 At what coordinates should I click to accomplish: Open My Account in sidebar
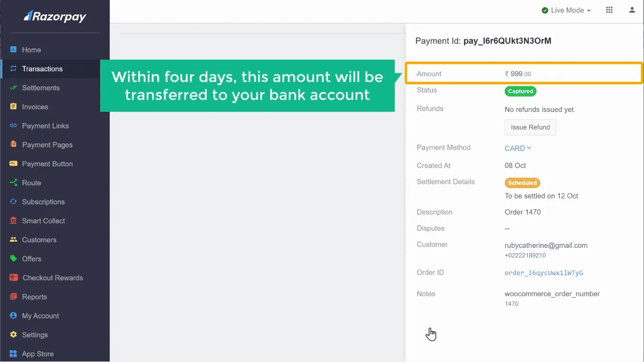tap(40, 316)
